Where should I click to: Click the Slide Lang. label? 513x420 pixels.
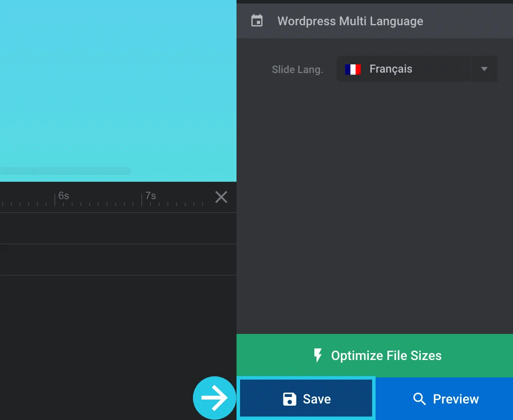pyautogui.click(x=297, y=70)
